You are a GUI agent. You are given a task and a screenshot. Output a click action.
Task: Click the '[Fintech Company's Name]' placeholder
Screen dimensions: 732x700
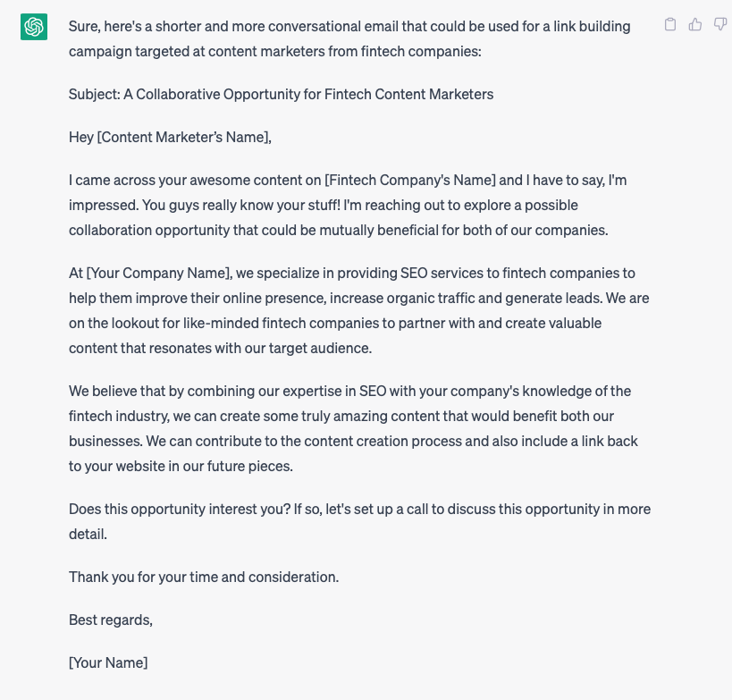(x=410, y=181)
